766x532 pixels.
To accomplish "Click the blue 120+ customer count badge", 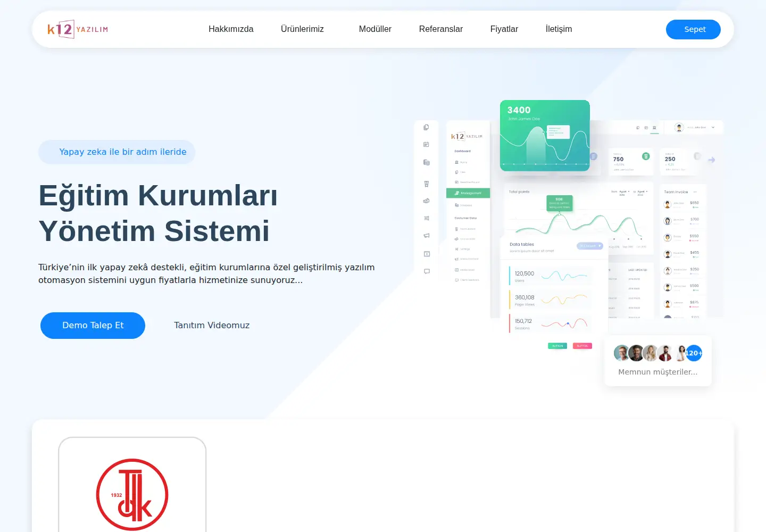I will (x=694, y=353).
